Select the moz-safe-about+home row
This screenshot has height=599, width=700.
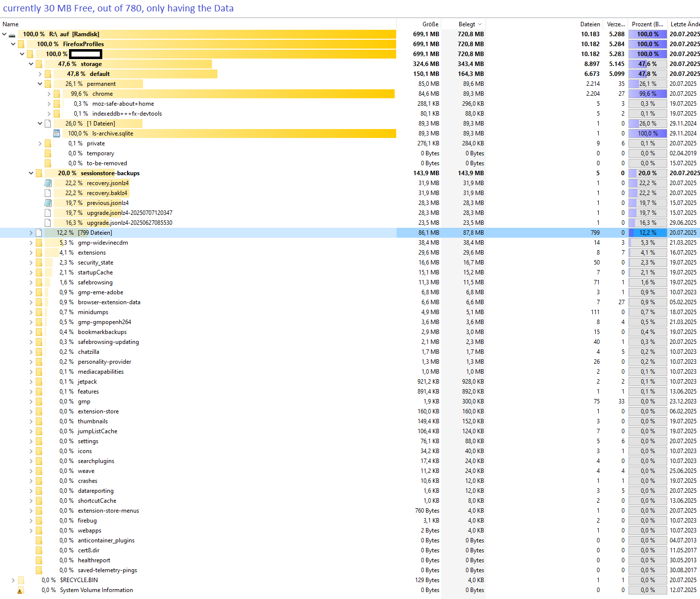click(350, 104)
